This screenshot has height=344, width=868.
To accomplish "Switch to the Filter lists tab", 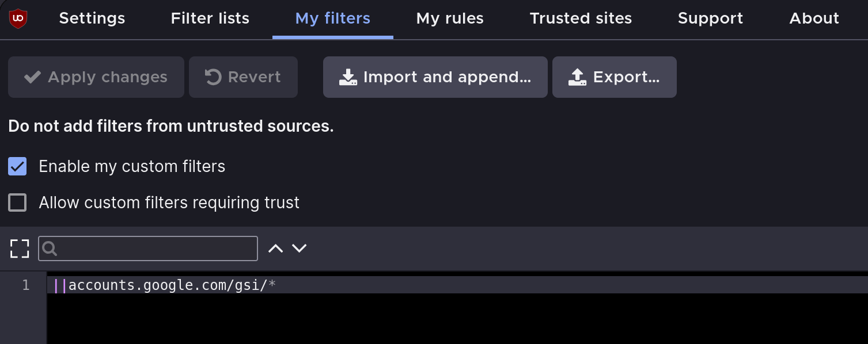I will pyautogui.click(x=210, y=19).
